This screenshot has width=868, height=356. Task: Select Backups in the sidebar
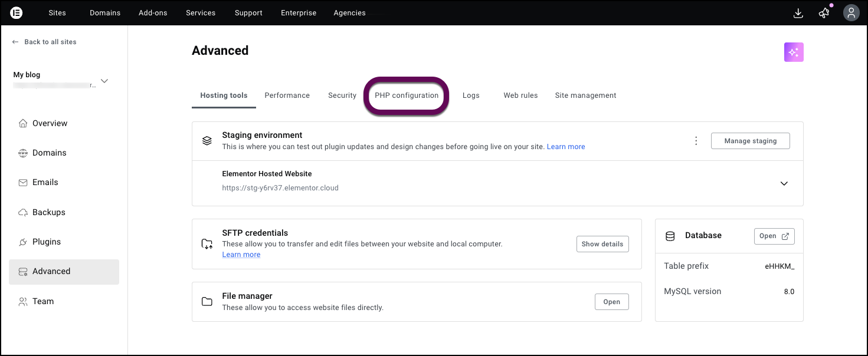coord(64,212)
